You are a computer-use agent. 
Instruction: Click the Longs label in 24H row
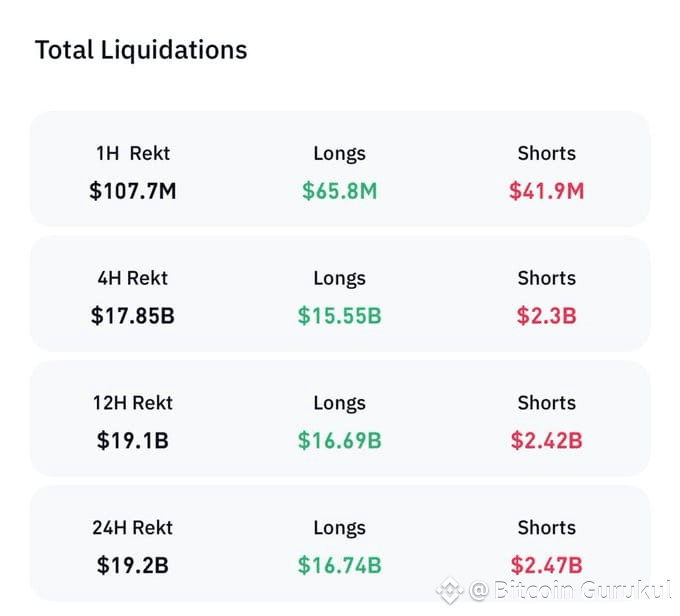pos(339,527)
